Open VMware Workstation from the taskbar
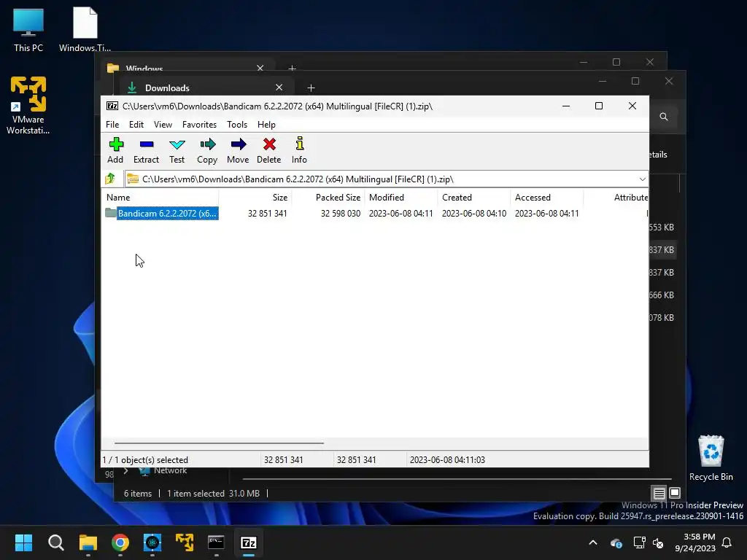 click(185, 542)
